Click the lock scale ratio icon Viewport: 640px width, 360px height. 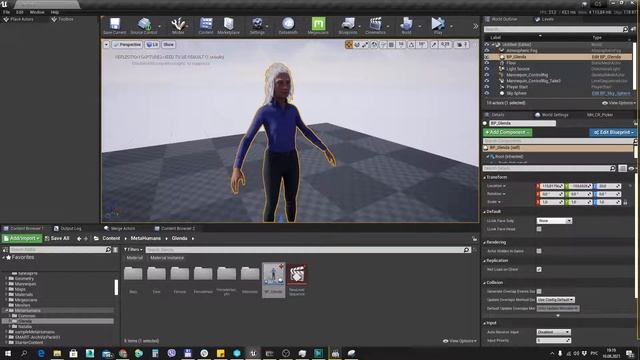625,202
